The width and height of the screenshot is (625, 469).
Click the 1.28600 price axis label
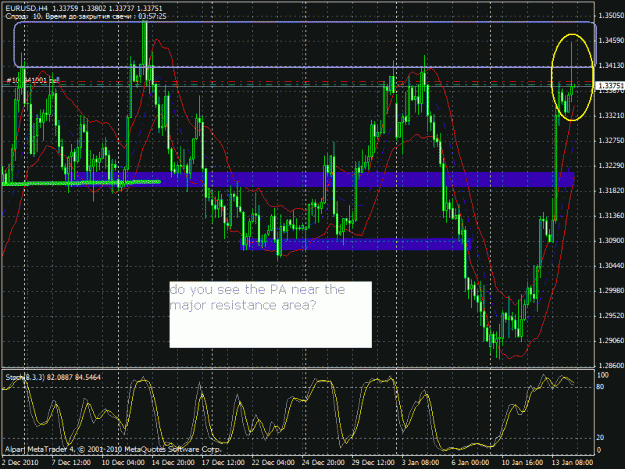[x=611, y=365]
